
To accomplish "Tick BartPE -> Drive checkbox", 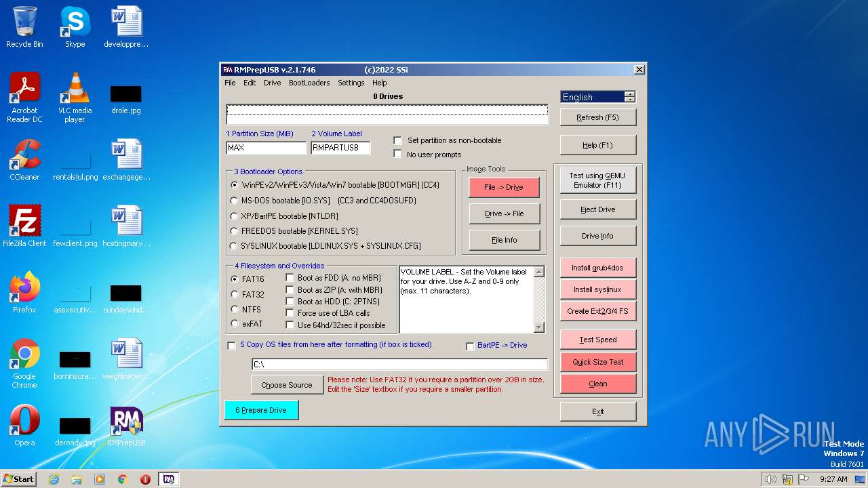I will pos(470,346).
